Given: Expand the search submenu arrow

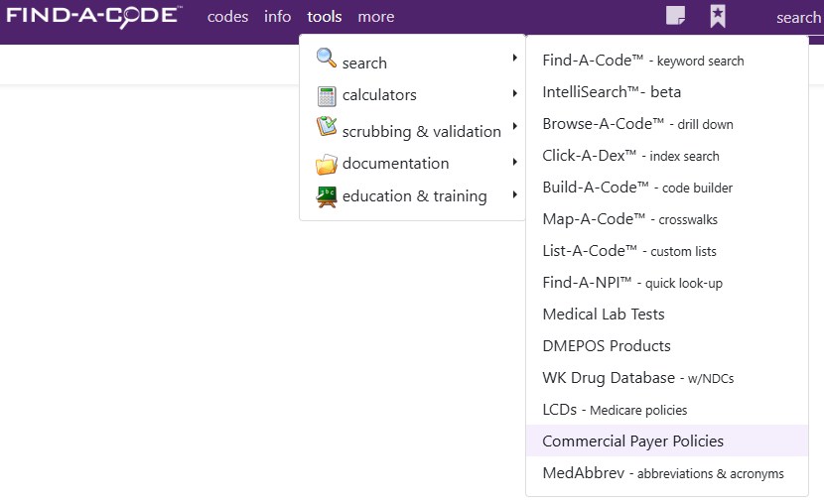Looking at the screenshot, I should click(x=515, y=58).
